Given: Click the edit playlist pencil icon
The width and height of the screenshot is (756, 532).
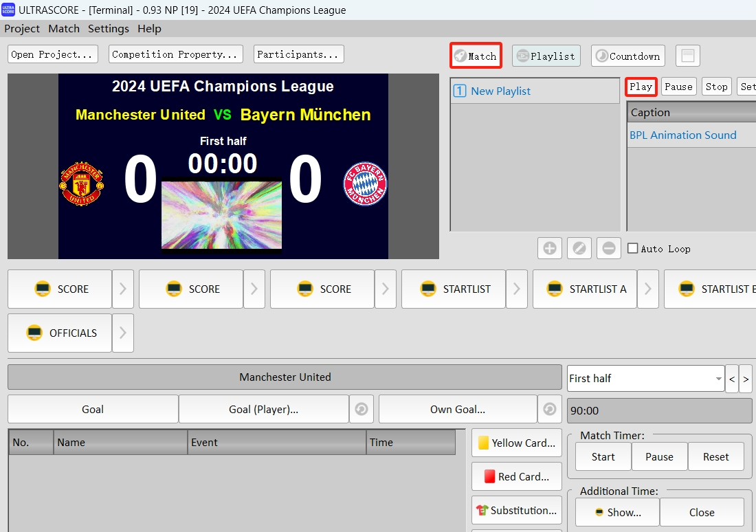Looking at the screenshot, I should coord(579,248).
